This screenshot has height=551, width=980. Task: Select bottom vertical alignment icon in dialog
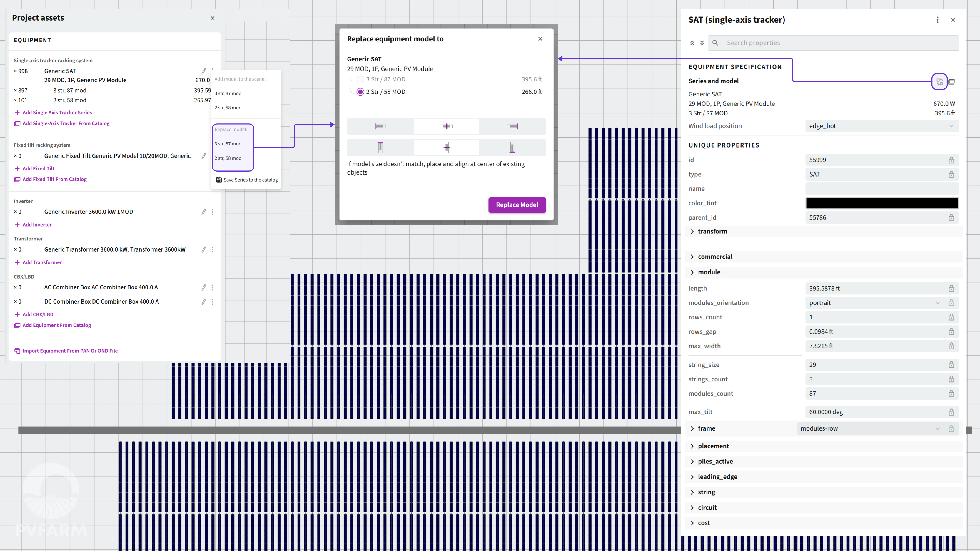point(512,147)
